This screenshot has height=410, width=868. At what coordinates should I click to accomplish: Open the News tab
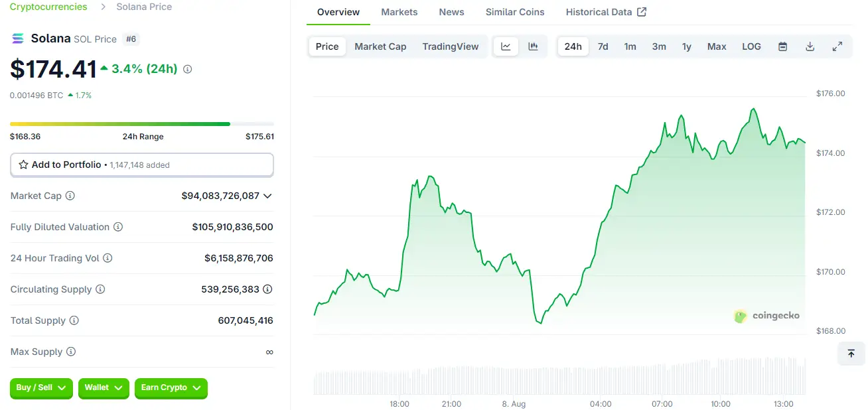tap(452, 12)
